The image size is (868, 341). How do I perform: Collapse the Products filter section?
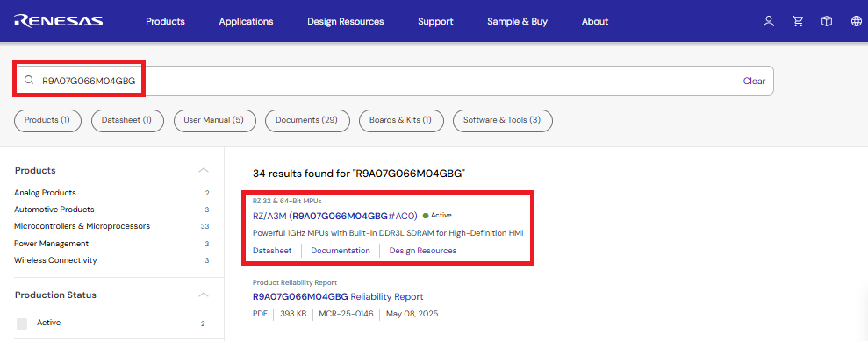click(204, 170)
